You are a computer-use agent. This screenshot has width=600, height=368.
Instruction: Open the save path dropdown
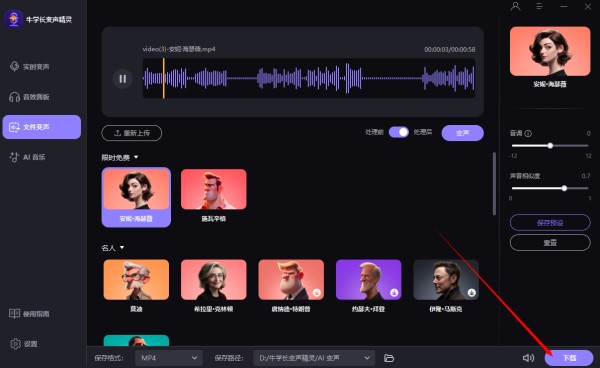click(x=314, y=358)
